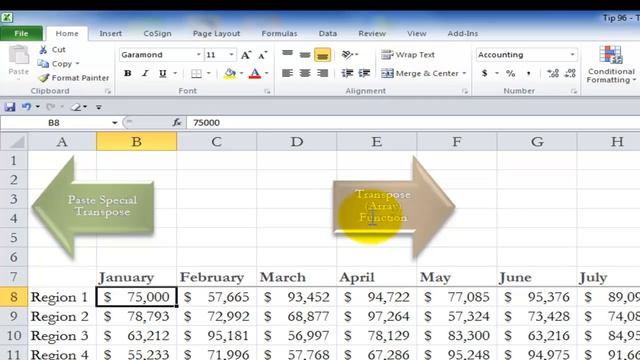Align text left
The image size is (640, 360).
coord(287,73)
